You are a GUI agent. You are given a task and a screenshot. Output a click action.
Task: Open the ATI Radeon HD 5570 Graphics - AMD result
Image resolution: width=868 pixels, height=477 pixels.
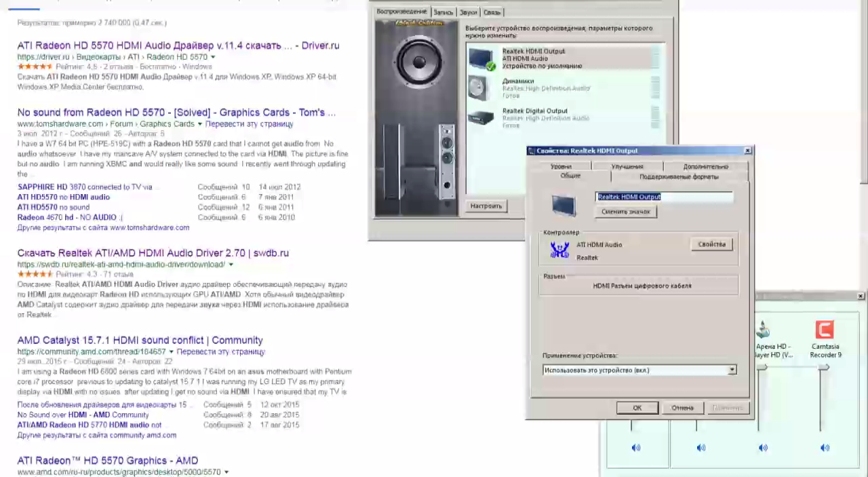click(x=108, y=461)
